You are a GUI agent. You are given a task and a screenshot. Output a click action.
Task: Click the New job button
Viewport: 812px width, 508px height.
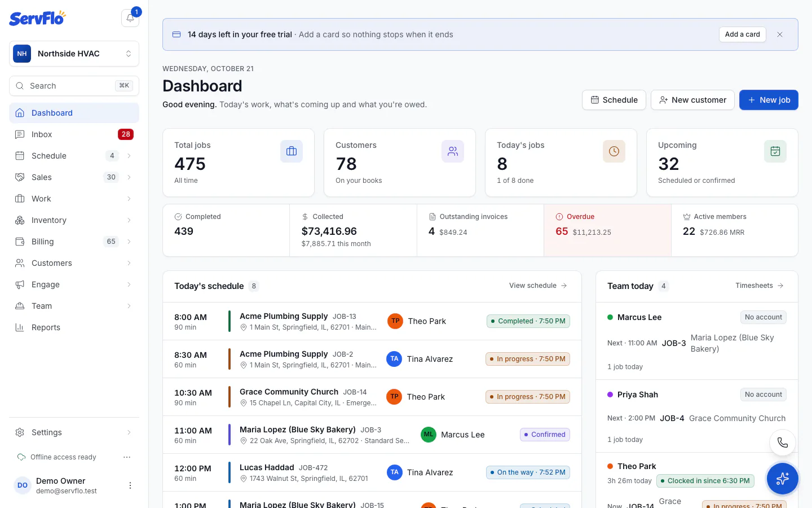pos(769,100)
